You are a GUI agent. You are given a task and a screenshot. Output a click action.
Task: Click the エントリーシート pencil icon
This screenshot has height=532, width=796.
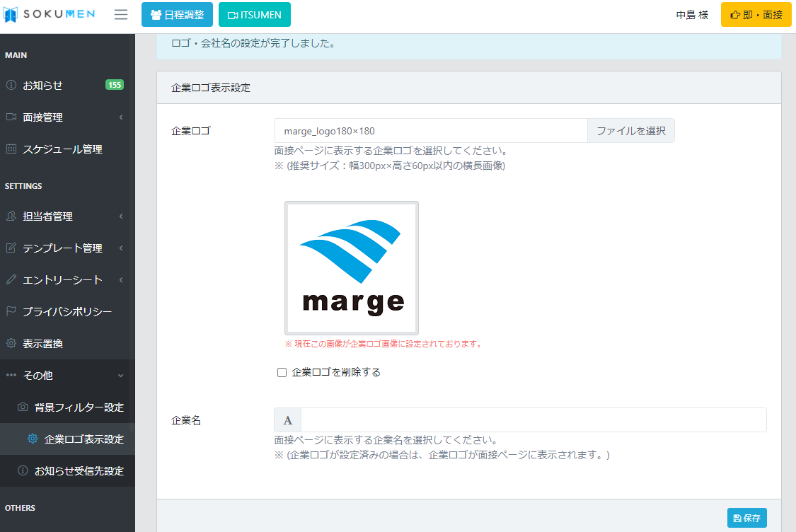(x=11, y=279)
